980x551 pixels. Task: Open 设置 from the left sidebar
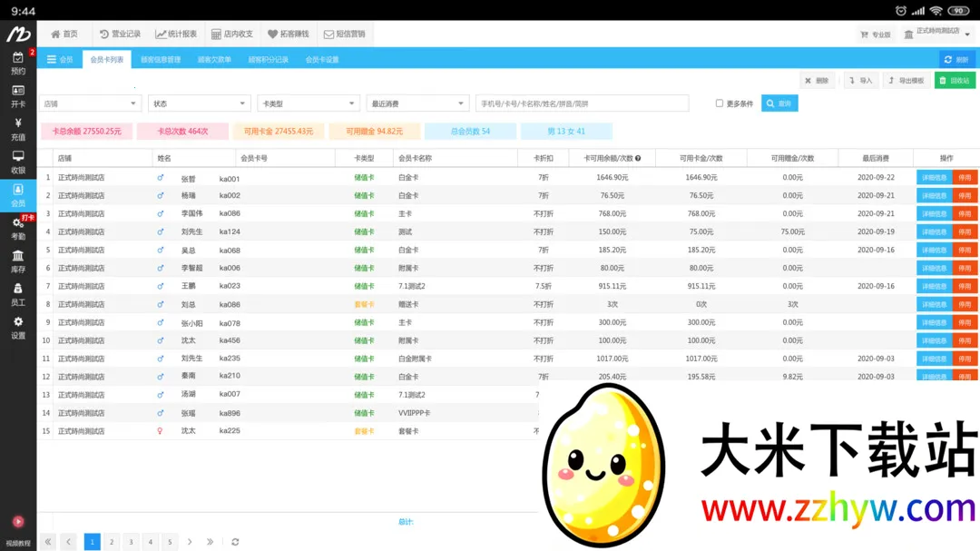18,328
